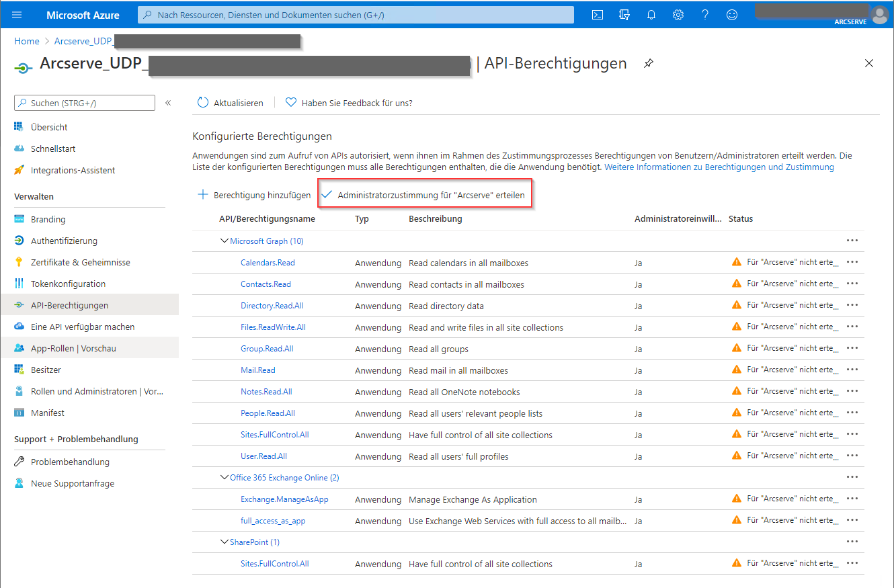The height and width of the screenshot is (588, 894).
Task: Open portal settings gear
Action: 678,15
